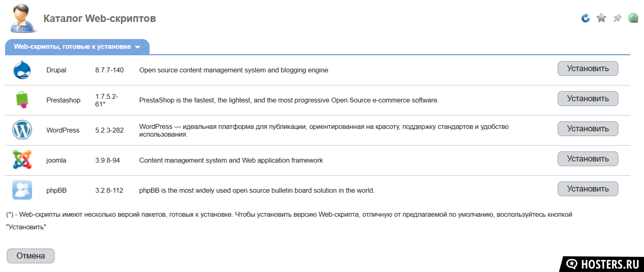Screen dimensions: 644x272
Task: Install the phpBB bulletin board
Action: tap(587, 189)
